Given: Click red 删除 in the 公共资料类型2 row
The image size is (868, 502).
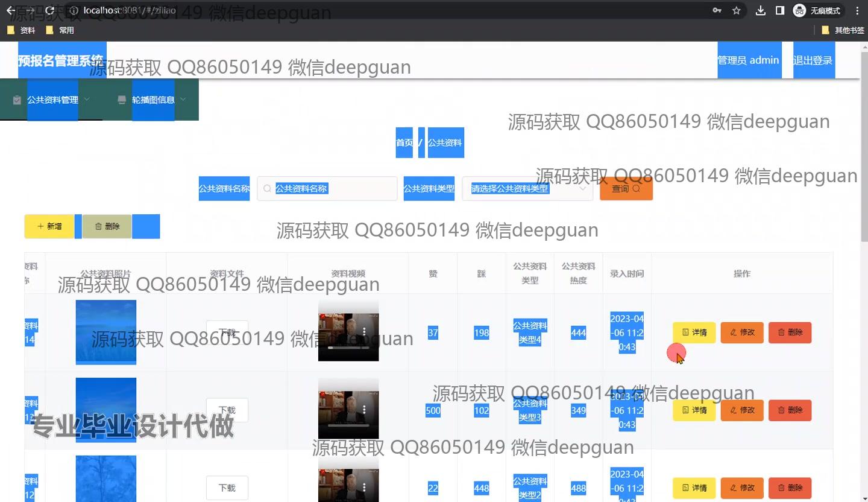Looking at the screenshot, I should [790, 488].
